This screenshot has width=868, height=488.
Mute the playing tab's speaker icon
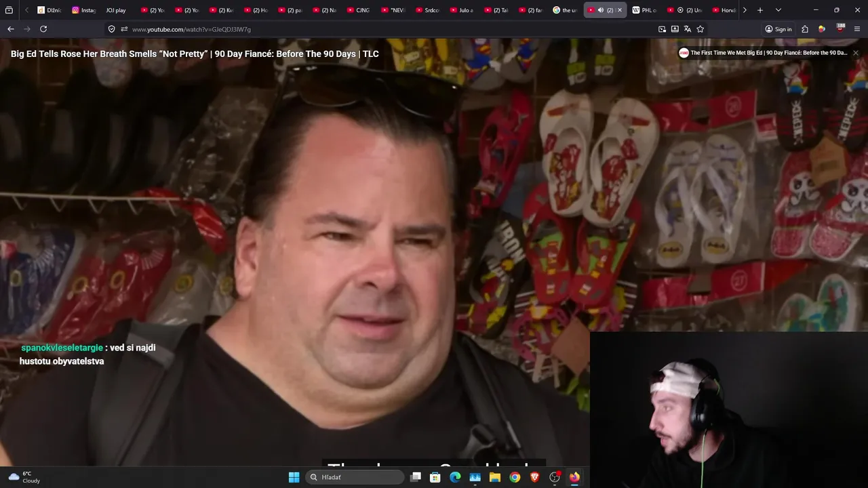click(x=601, y=10)
